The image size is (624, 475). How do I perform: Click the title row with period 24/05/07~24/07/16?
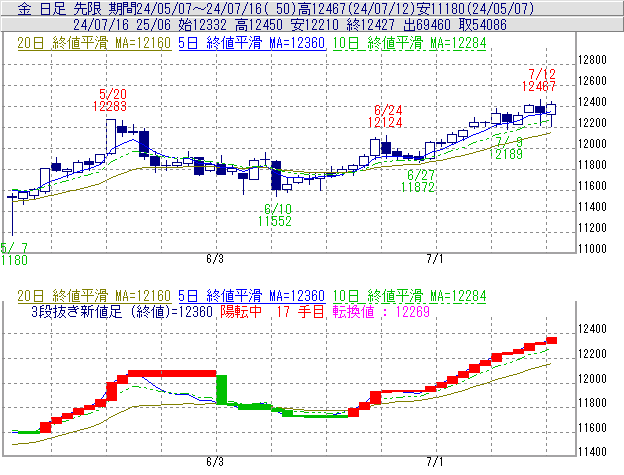tap(312, 8)
